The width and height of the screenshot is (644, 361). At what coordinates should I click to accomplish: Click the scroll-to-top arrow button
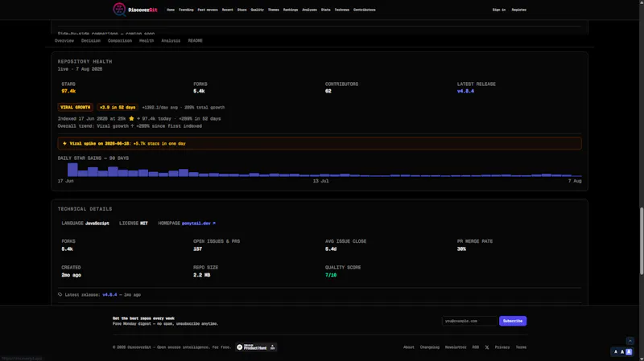pos(630,341)
